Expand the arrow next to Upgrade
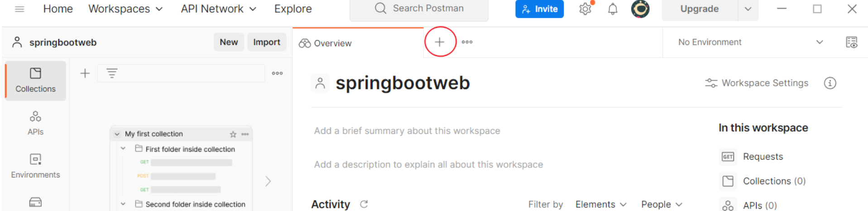The height and width of the screenshot is (211, 868). (x=748, y=9)
